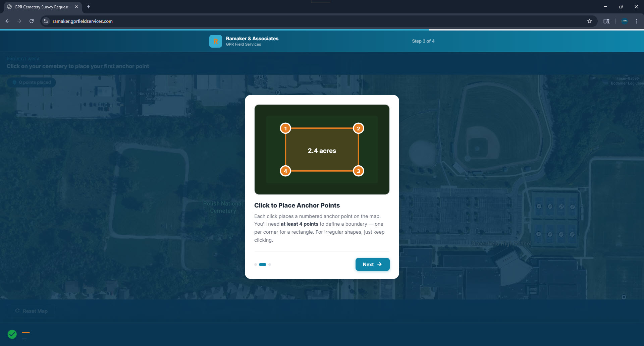Click the Reset Map button
The image size is (644, 346).
31,311
